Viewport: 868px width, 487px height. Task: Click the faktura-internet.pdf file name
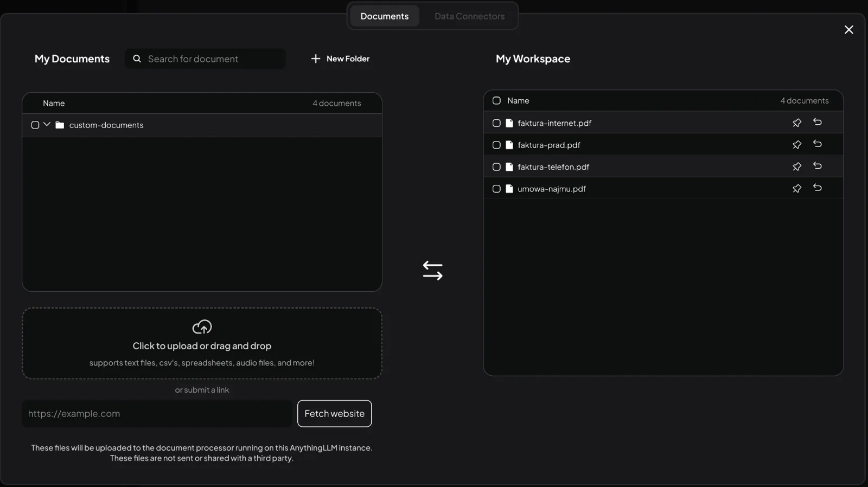point(554,123)
